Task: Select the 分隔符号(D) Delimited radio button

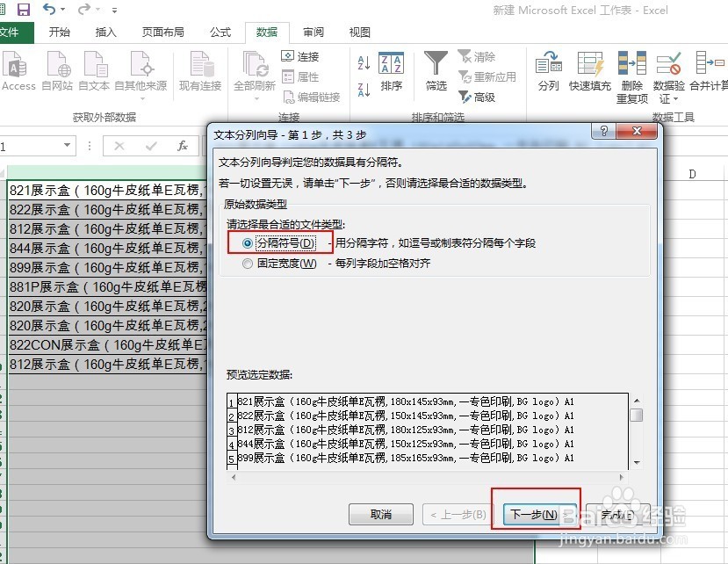Action: click(x=248, y=243)
